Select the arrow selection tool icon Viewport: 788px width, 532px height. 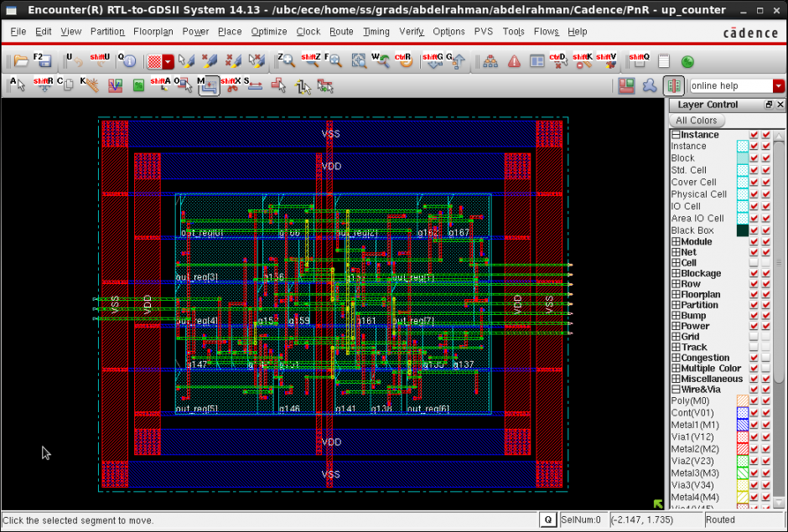pos(18,85)
